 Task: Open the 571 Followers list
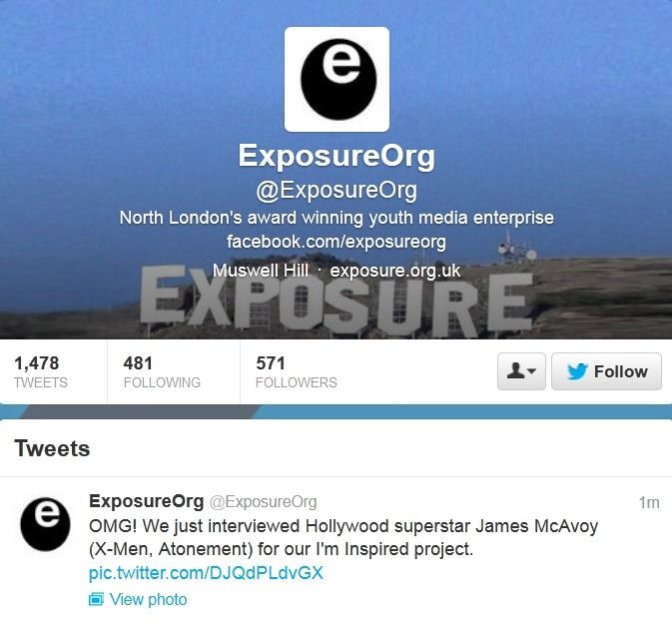(x=297, y=371)
